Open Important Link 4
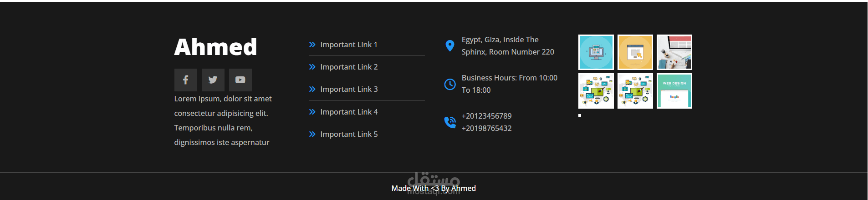 coord(349,112)
